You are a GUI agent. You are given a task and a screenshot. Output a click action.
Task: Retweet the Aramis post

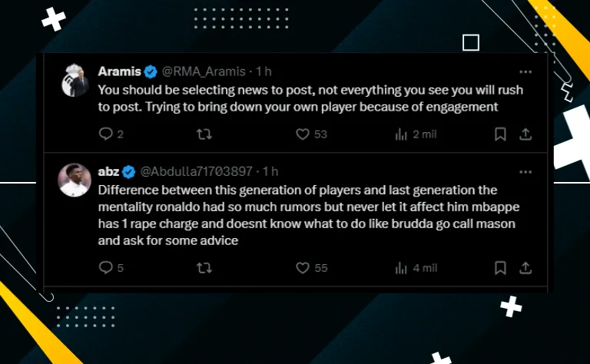tap(204, 134)
